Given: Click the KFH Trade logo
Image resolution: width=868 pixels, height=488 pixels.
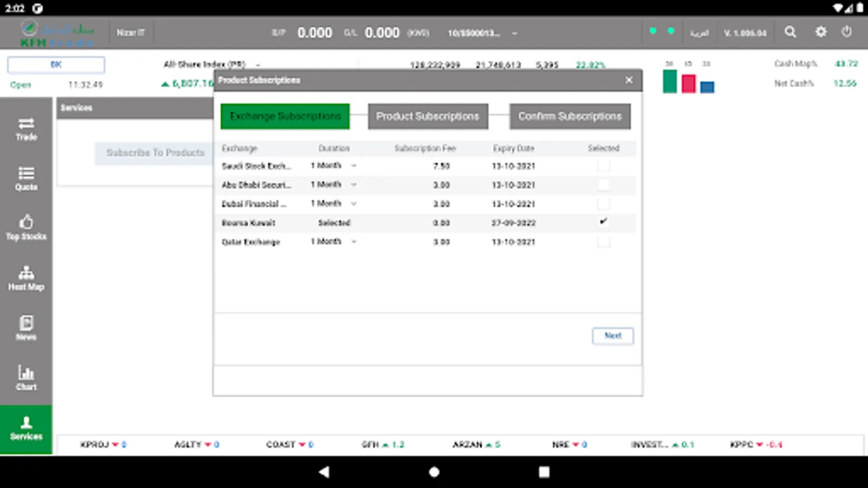Looking at the screenshot, I should point(56,33).
